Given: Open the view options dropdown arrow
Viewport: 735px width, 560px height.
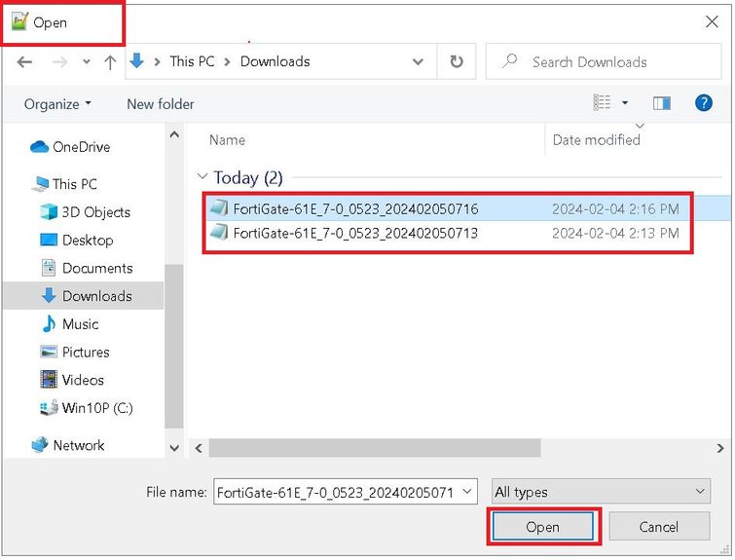Looking at the screenshot, I should pos(625,102).
